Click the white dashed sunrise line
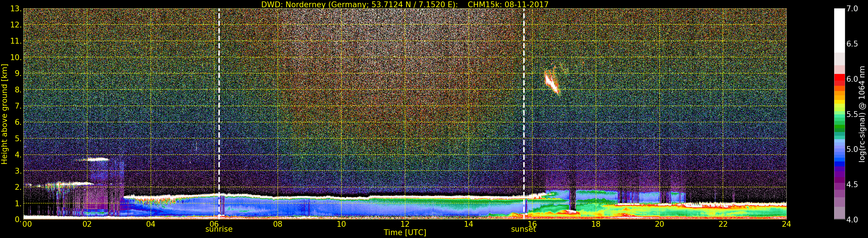 [219, 101]
